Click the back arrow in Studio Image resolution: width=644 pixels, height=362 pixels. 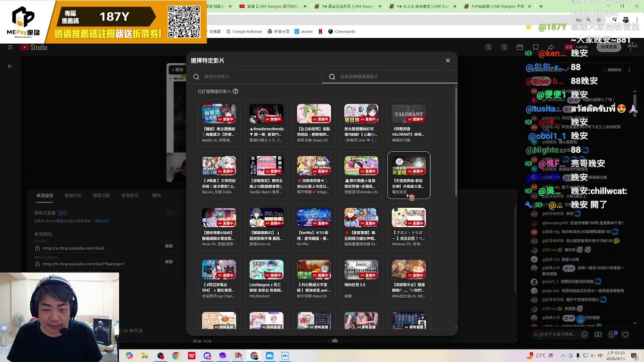(x=10, y=66)
